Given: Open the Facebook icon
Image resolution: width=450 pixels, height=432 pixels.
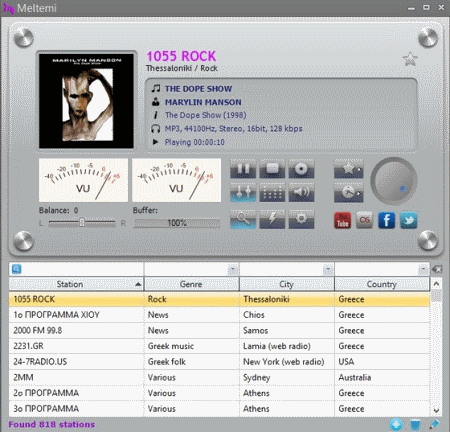Looking at the screenshot, I should (x=386, y=220).
